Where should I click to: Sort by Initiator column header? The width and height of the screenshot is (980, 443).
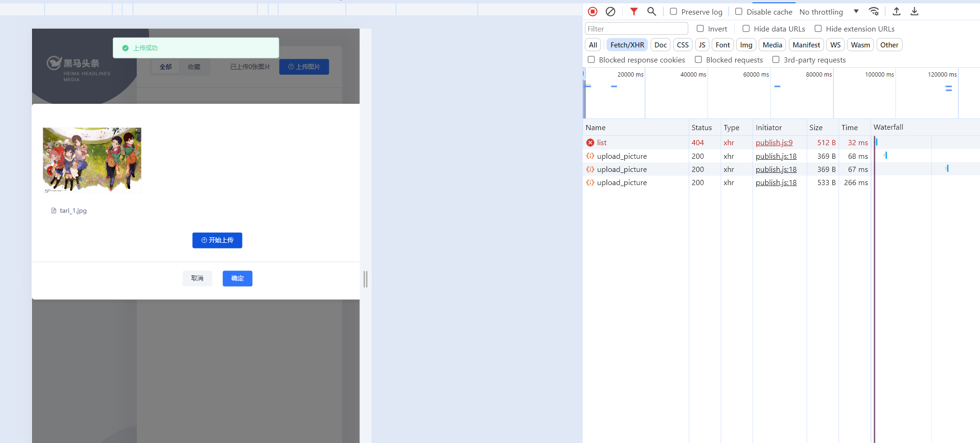point(779,128)
